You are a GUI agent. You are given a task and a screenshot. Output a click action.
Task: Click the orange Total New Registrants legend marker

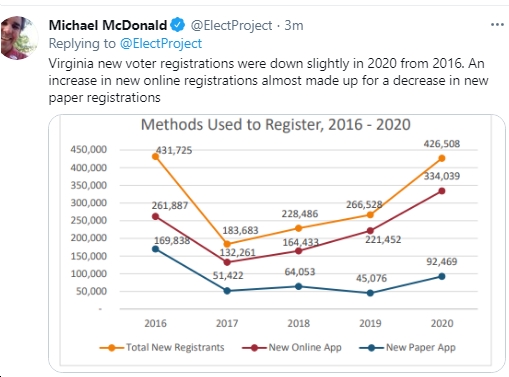coord(111,348)
